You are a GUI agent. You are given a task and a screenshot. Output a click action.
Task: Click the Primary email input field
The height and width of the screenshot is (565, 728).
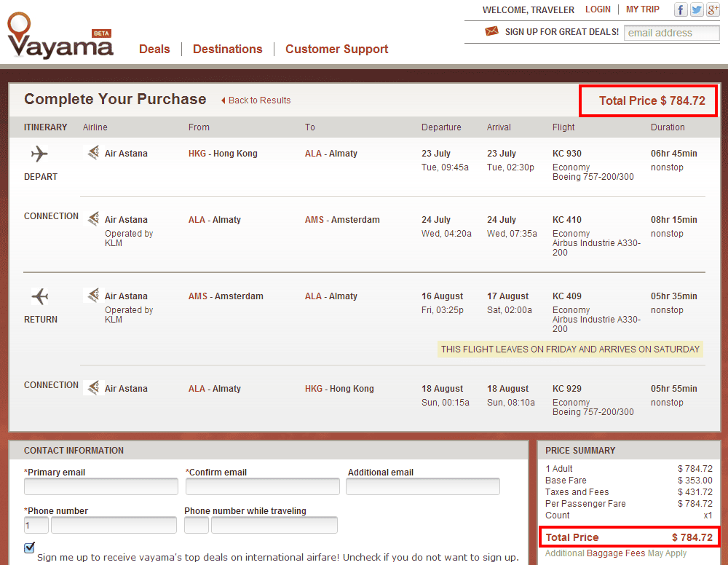(x=101, y=486)
